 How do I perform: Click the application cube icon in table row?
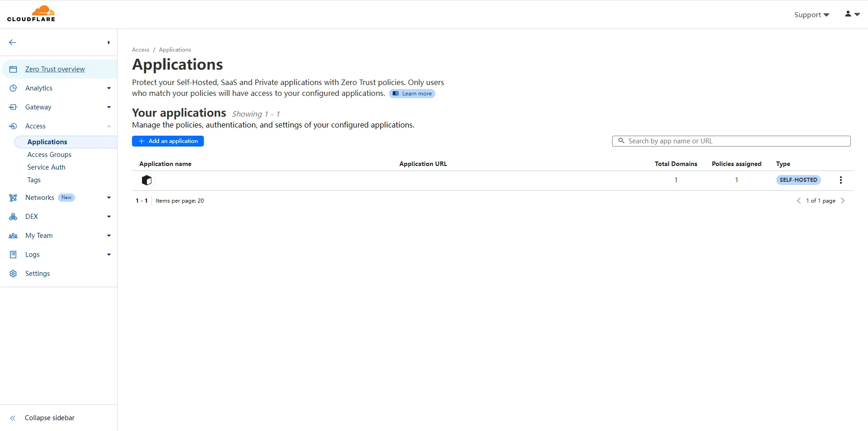(146, 180)
